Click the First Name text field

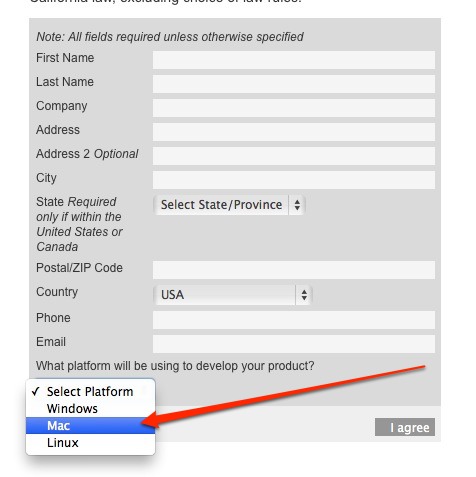(x=294, y=60)
